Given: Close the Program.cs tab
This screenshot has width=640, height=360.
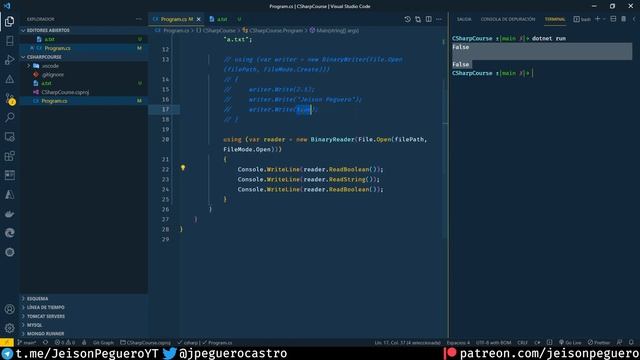Looking at the screenshot, I should (x=199, y=19).
